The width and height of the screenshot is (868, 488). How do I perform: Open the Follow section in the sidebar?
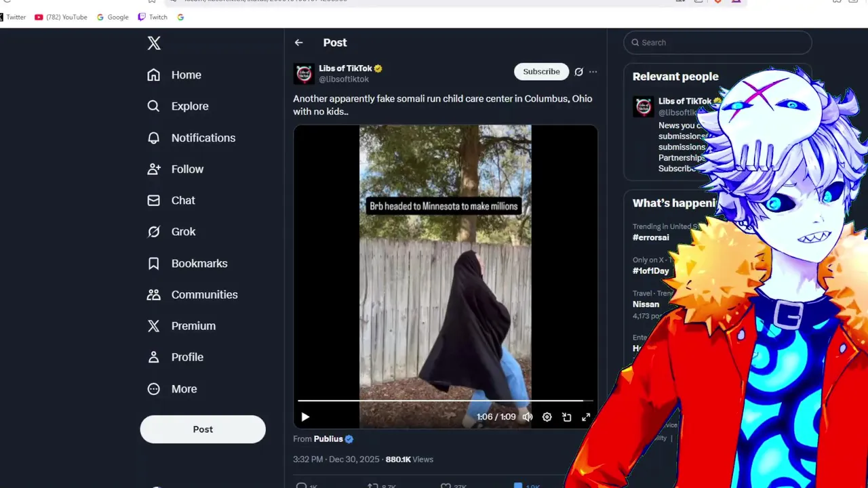pyautogui.click(x=175, y=169)
